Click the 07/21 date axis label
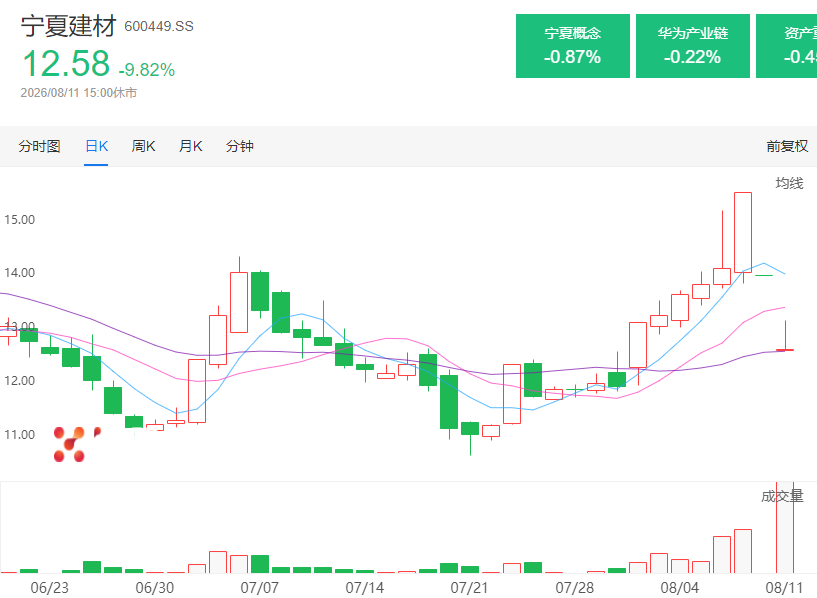 469,588
